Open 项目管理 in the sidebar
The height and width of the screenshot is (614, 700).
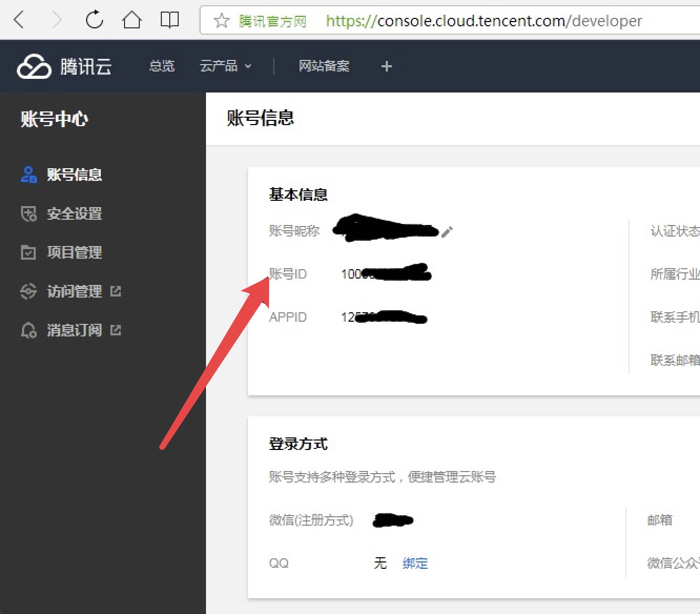coord(74,252)
